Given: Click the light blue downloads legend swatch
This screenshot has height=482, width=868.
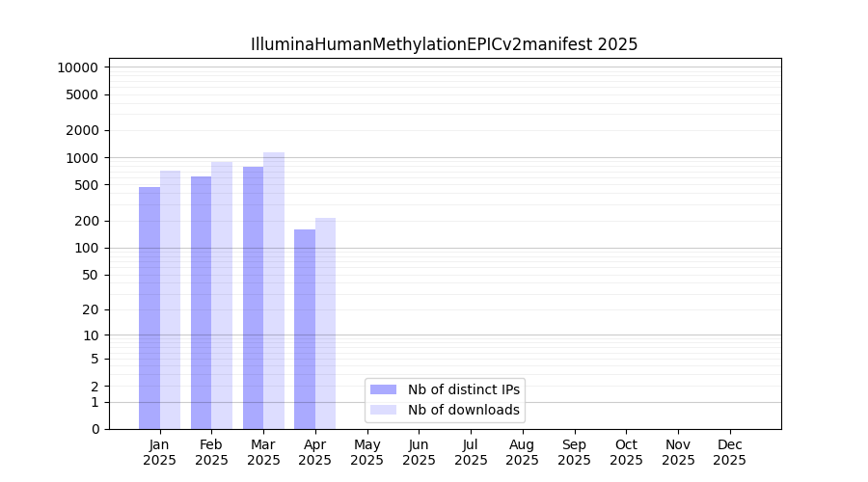Looking at the screenshot, I should pyautogui.click(x=383, y=410).
